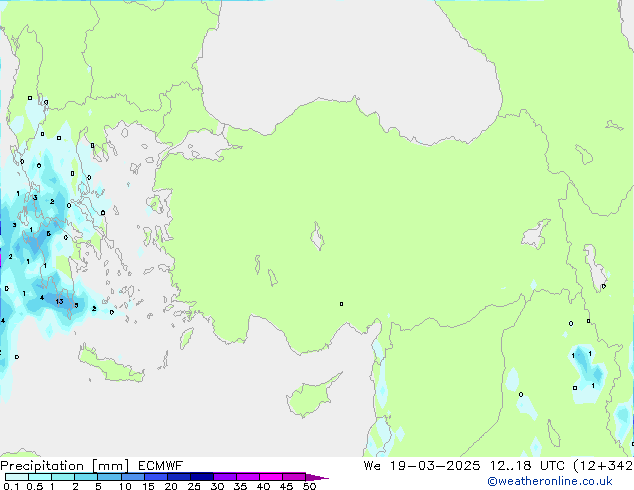Viewport: 634px width, 490px height.
Task: Click the 'Precipitation [mm]' title text
Action: click(x=65, y=466)
